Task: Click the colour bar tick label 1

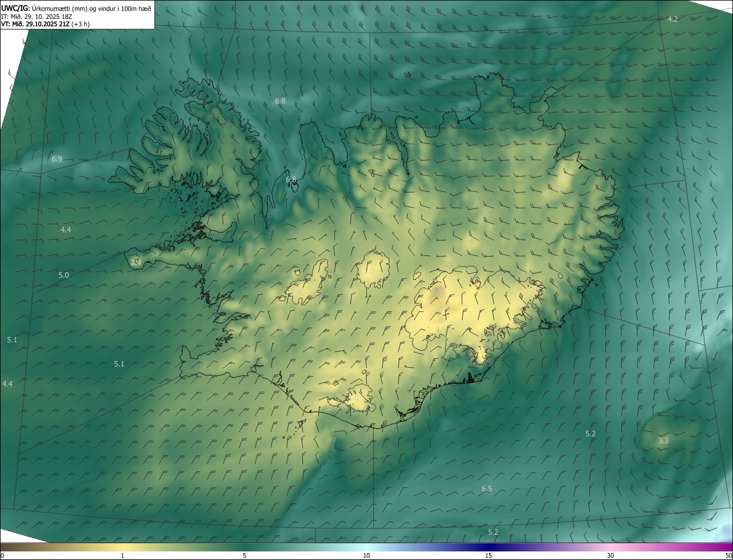Action: coord(123,555)
